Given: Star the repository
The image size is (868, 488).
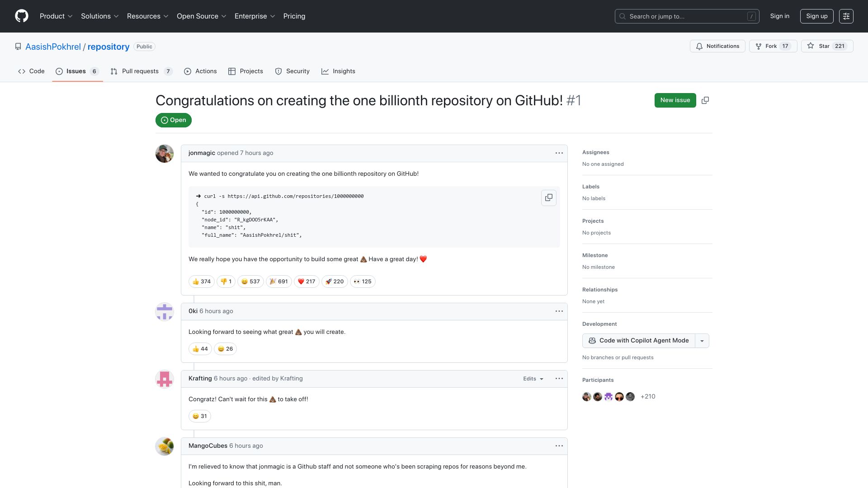Looking at the screenshot, I should [827, 46].
